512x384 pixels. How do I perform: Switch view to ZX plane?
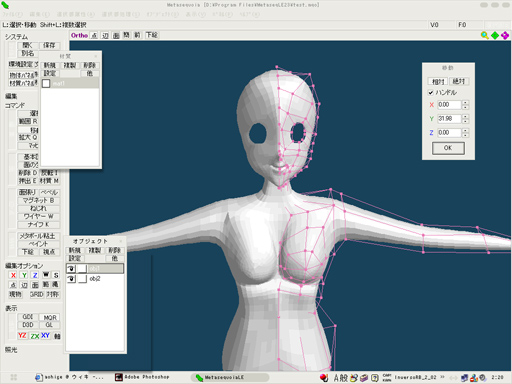pyautogui.click(x=35, y=336)
